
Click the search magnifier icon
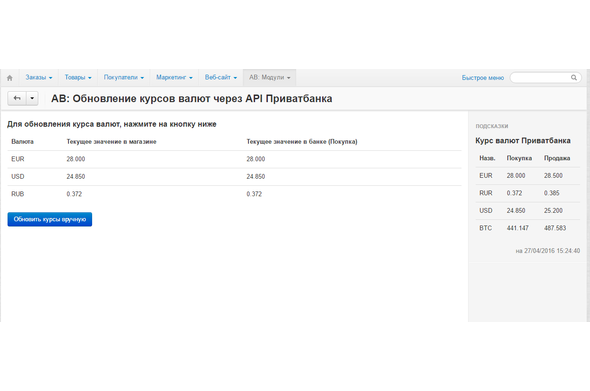[574, 78]
